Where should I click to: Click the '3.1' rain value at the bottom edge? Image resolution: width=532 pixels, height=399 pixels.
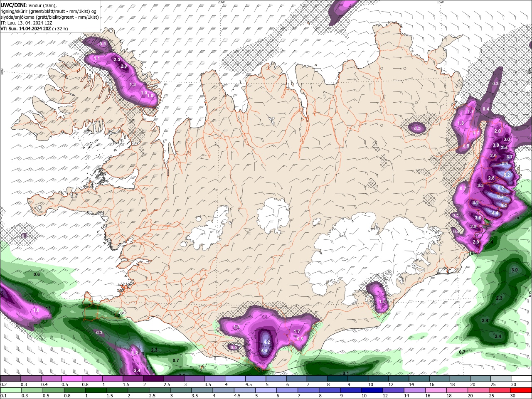pyautogui.click(x=345, y=374)
